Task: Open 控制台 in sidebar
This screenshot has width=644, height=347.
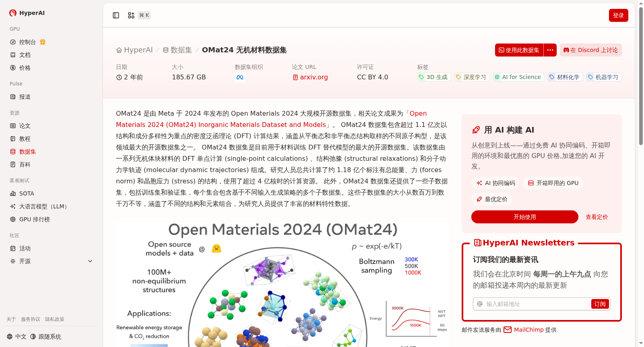Action: point(27,42)
